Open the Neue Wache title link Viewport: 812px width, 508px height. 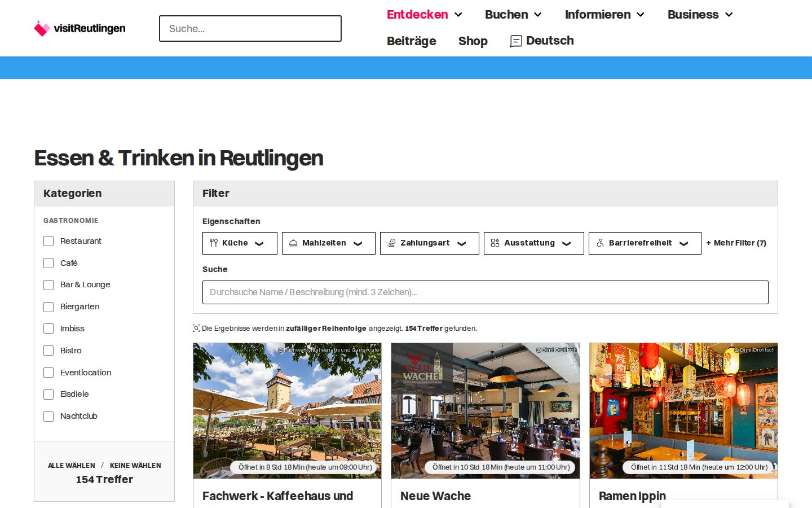pos(435,496)
